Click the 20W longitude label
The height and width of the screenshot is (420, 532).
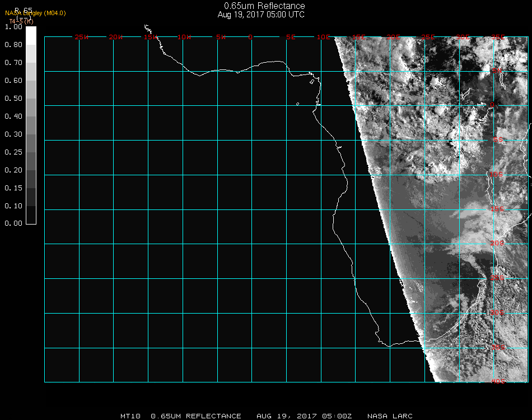pyautogui.click(x=116, y=37)
